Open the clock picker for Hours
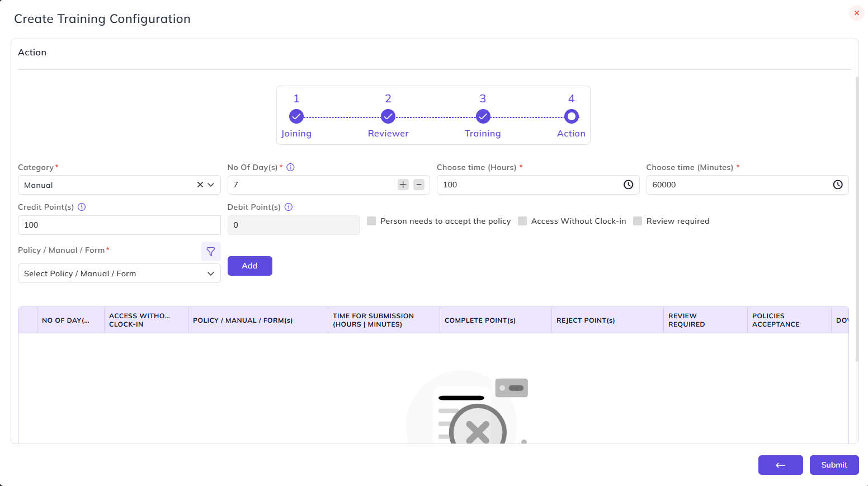 pyautogui.click(x=628, y=185)
